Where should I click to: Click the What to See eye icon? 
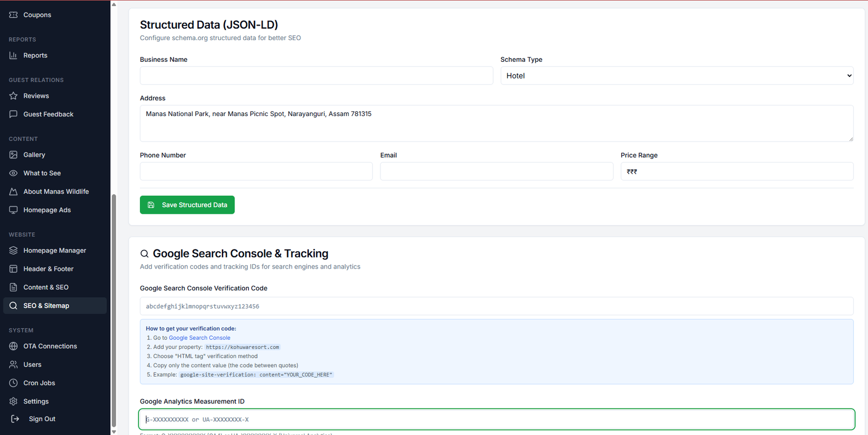coord(14,174)
